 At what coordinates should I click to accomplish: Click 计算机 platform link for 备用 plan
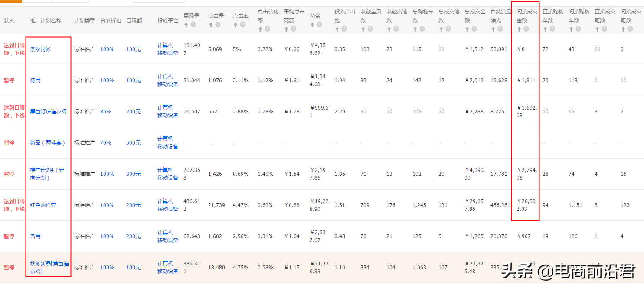(165, 233)
